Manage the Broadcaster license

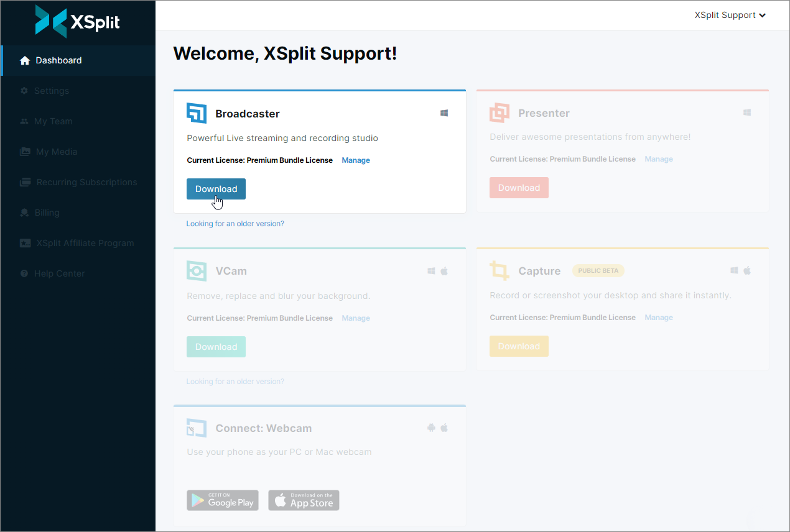click(356, 160)
